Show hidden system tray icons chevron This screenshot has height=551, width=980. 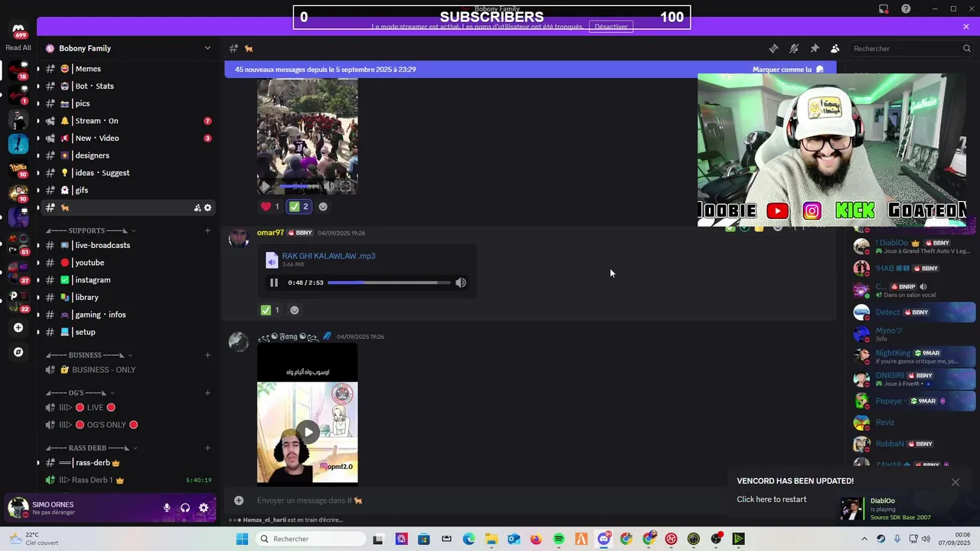(x=864, y=539)
